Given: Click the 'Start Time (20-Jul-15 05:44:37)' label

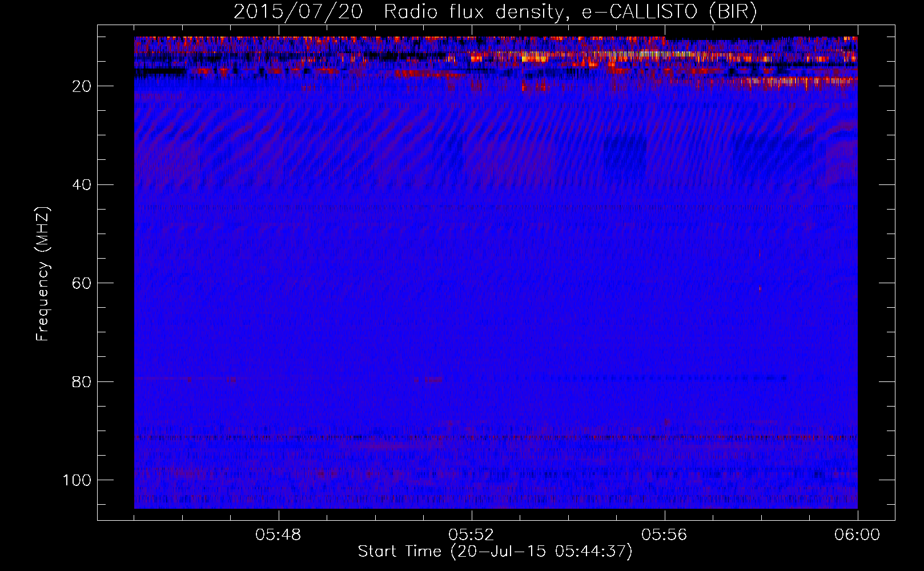Looking at the screenshot, I should coord(495,552).
